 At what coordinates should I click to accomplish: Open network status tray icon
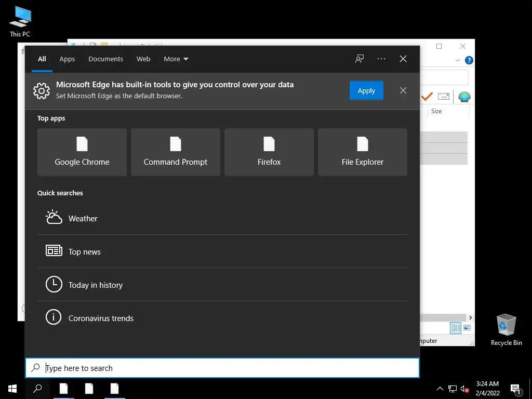[453, 389]
